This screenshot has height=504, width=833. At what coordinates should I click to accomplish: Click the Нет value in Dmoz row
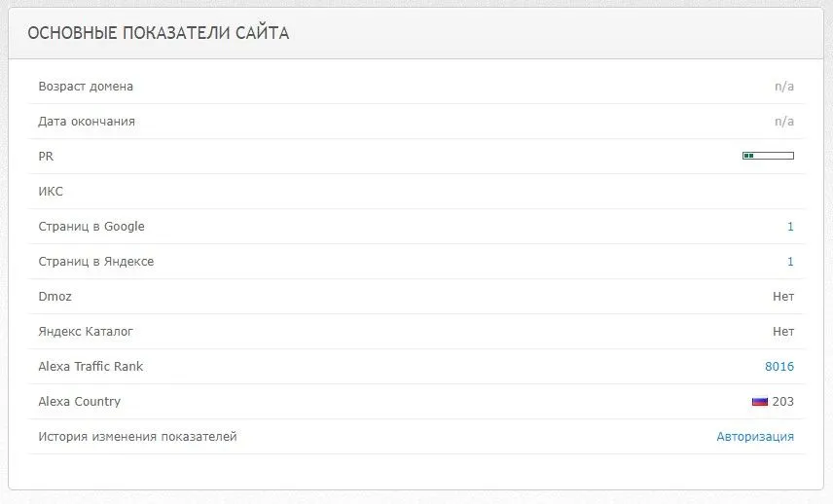point(783,297)
